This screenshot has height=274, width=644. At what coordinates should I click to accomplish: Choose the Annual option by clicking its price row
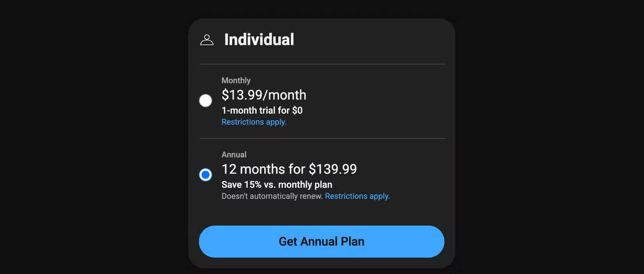coord(289,169)
